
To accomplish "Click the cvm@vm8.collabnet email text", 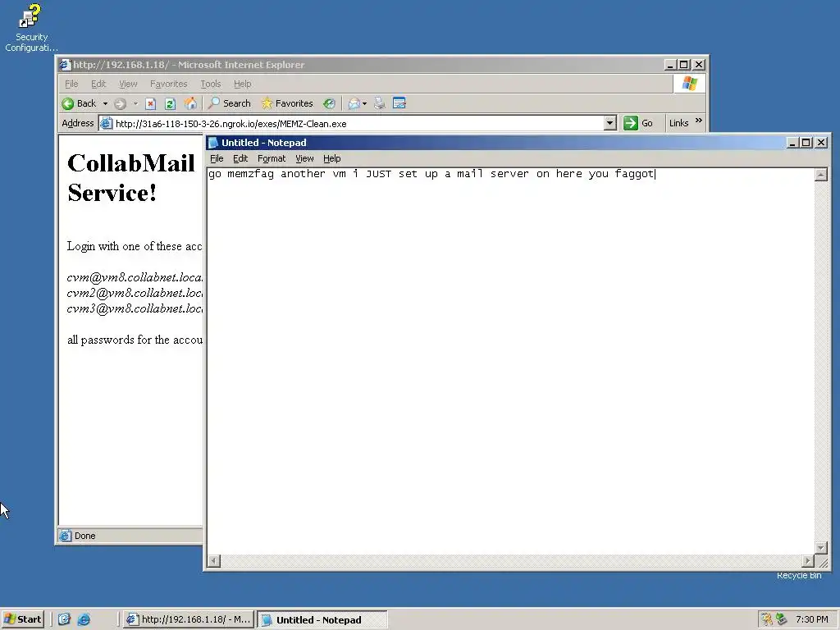I will coord(135,277).
